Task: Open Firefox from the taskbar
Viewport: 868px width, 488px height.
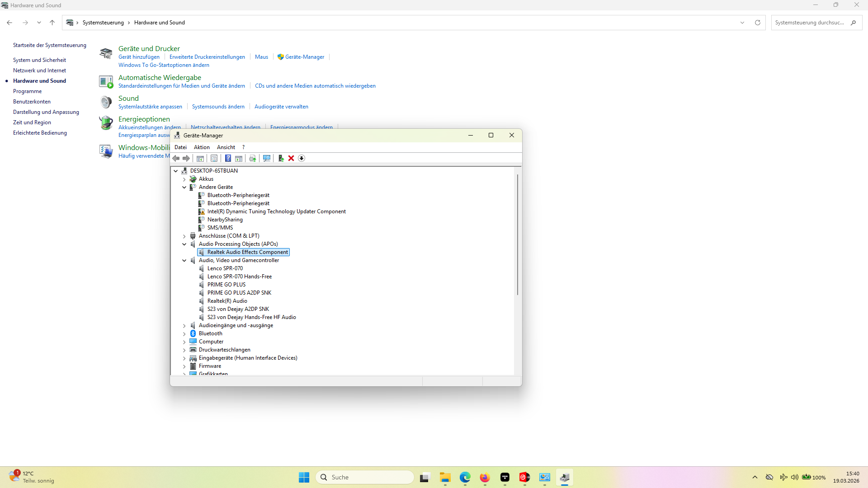Action: pos(485,478)
